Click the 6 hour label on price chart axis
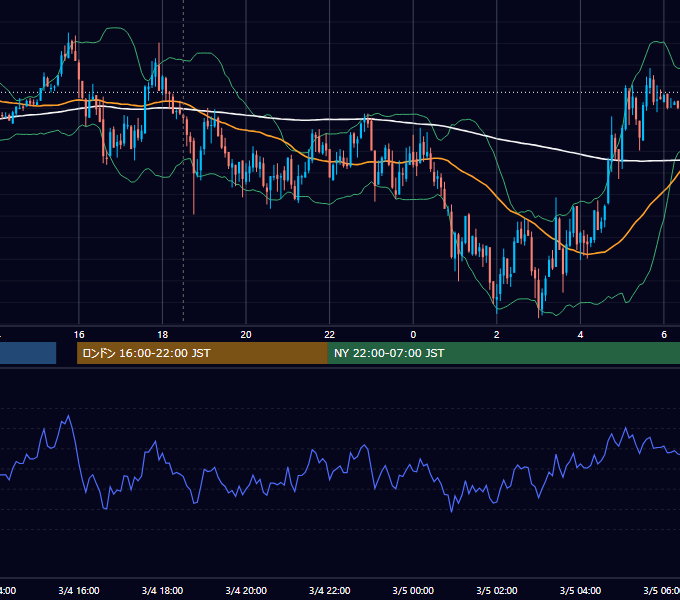The image size is (680, 600). coord(664,335)
